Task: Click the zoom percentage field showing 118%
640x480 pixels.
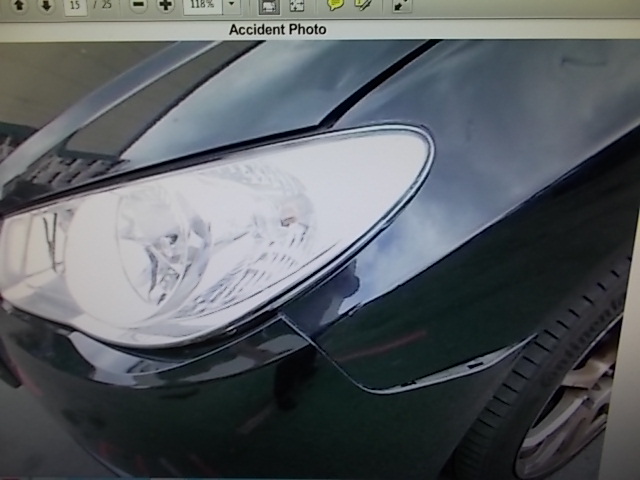Action: point(202,5)
